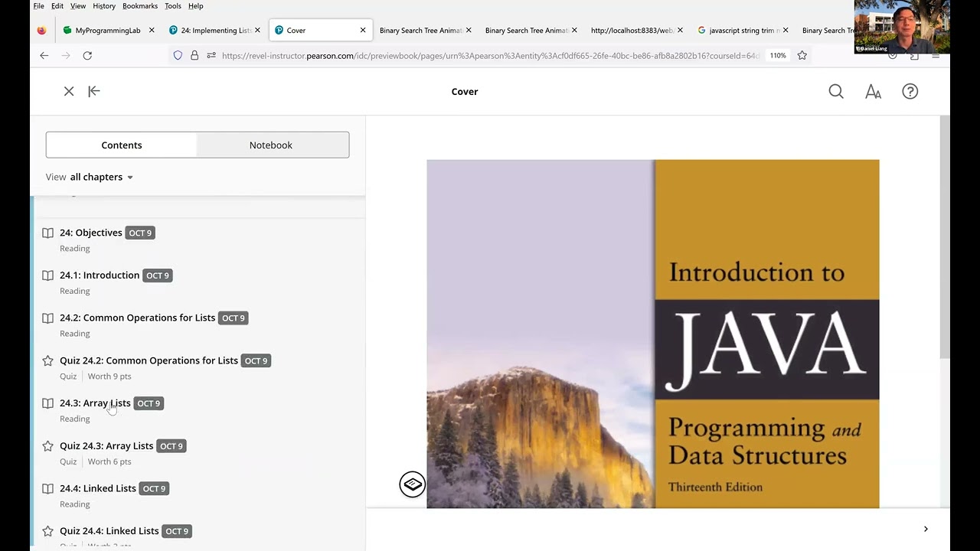Click the Firefox View icon
Screen dimensions: 980x551
tap(41, 31)
